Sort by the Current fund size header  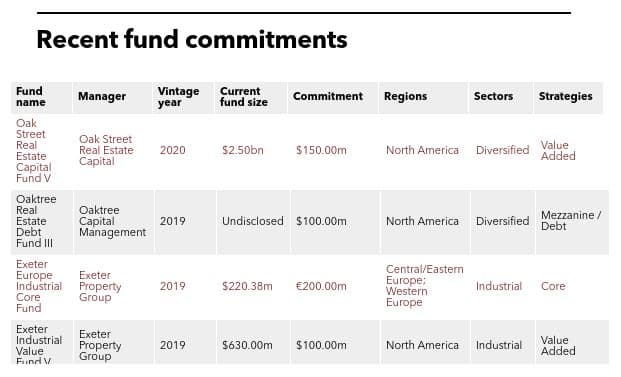pos(244,97)
